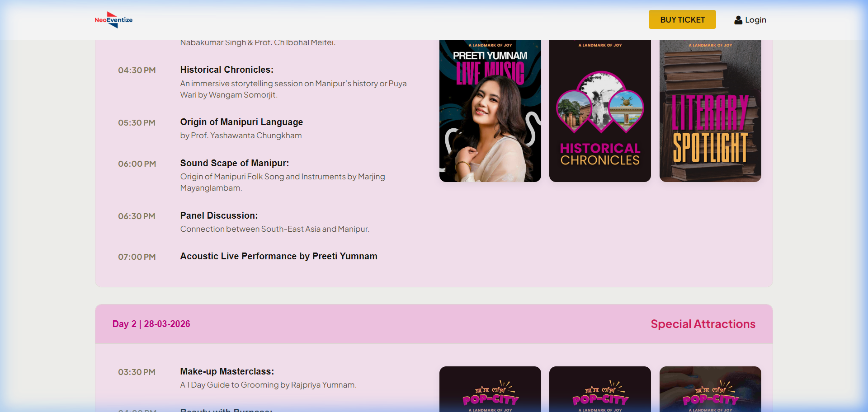Image resolution: width=868 pixels, height=412 pixels.
Task: Click the 06:00 PM time label
Action: pyautogui.click(x=137, y=164)
